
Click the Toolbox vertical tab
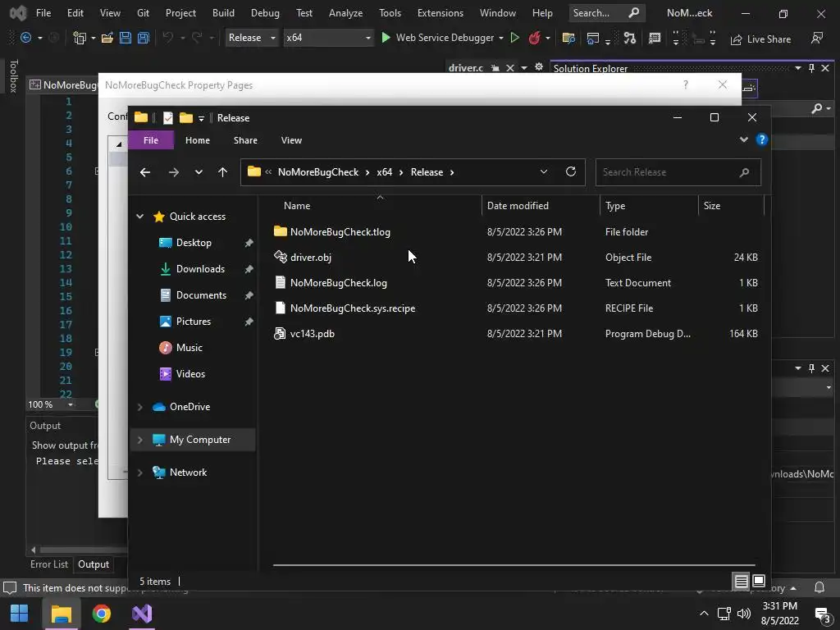(14, 76)
